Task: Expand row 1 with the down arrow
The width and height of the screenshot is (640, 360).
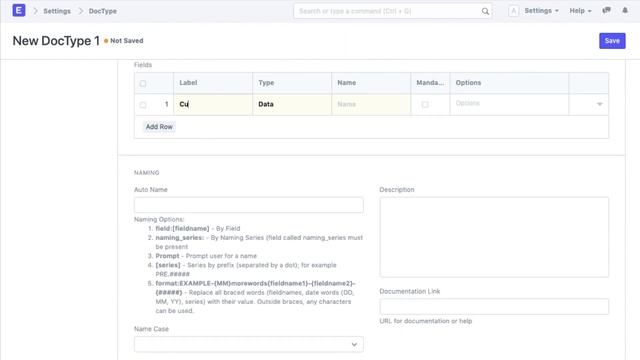Action: pyautogui.click(x=600, y=104)
